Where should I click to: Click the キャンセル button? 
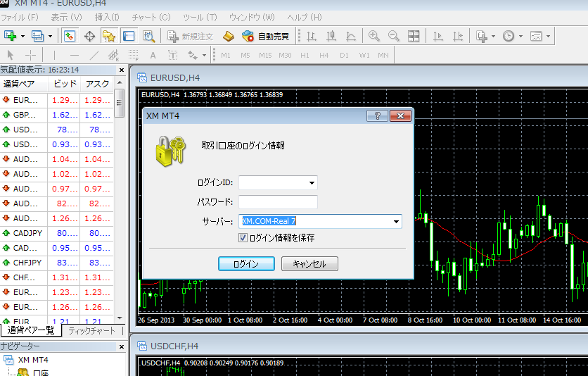[309, 264]
